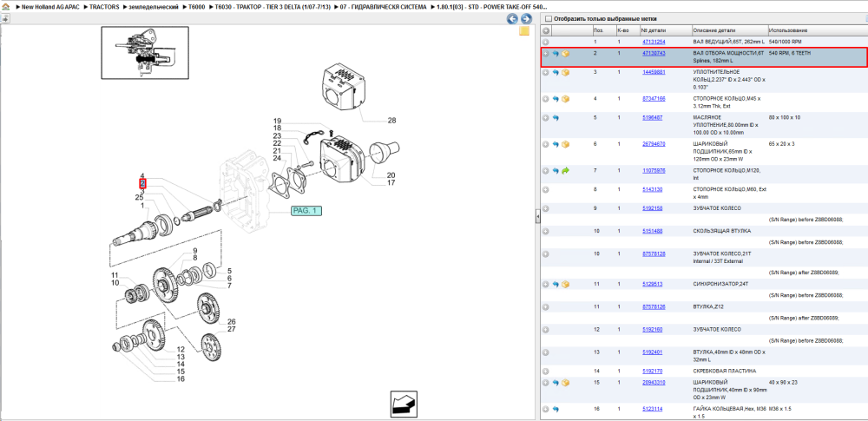
Task: Click the blue back navigation arrow
Action: tap(513, 19)
